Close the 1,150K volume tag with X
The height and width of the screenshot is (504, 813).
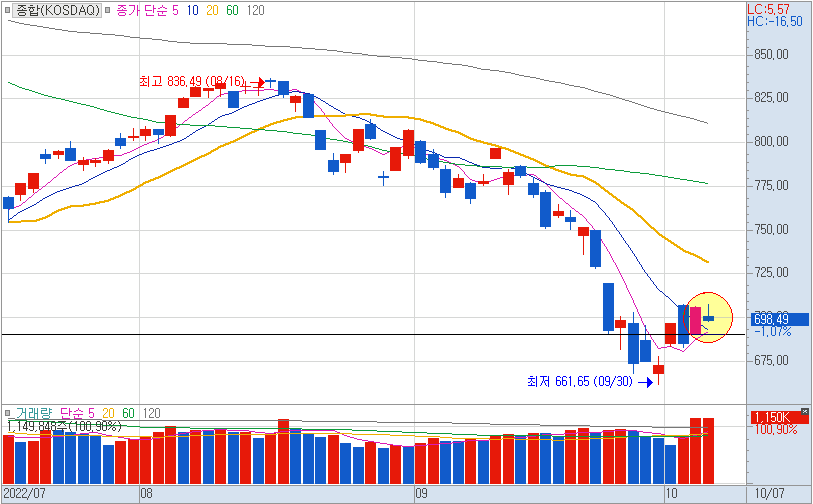pos(805,412)
